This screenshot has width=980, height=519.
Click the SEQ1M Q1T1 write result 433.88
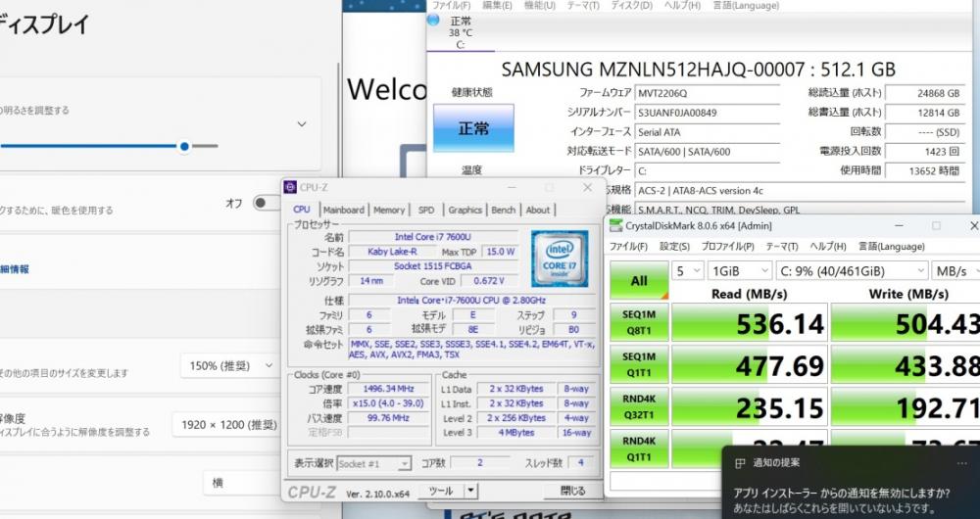(x=906, y=364)
